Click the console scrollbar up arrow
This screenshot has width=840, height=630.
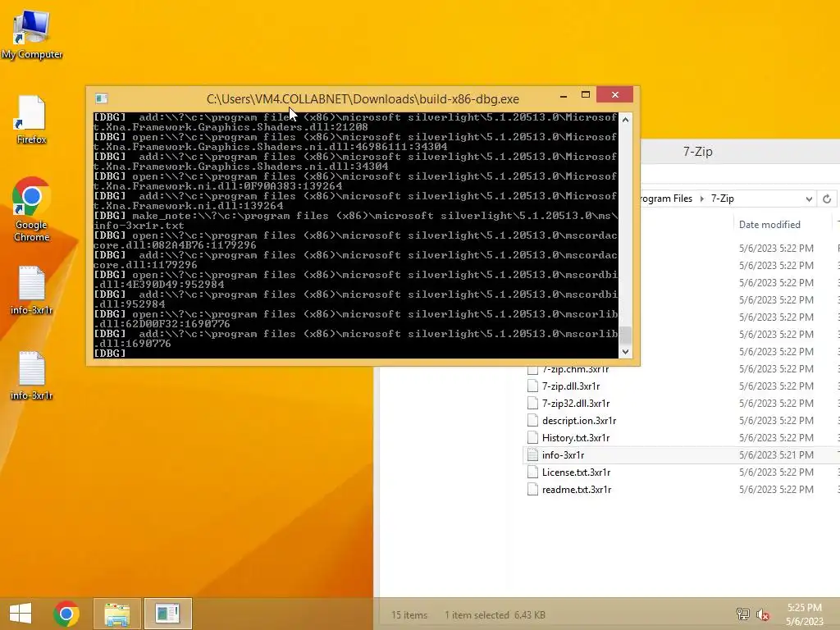pyautogui.click(x=625, y=120)
